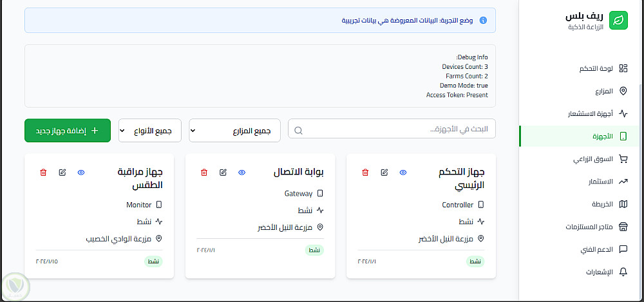644x302 pixels.
Task: Delete the جهاز مراقبة الطقس device
Action: [43, 173]
